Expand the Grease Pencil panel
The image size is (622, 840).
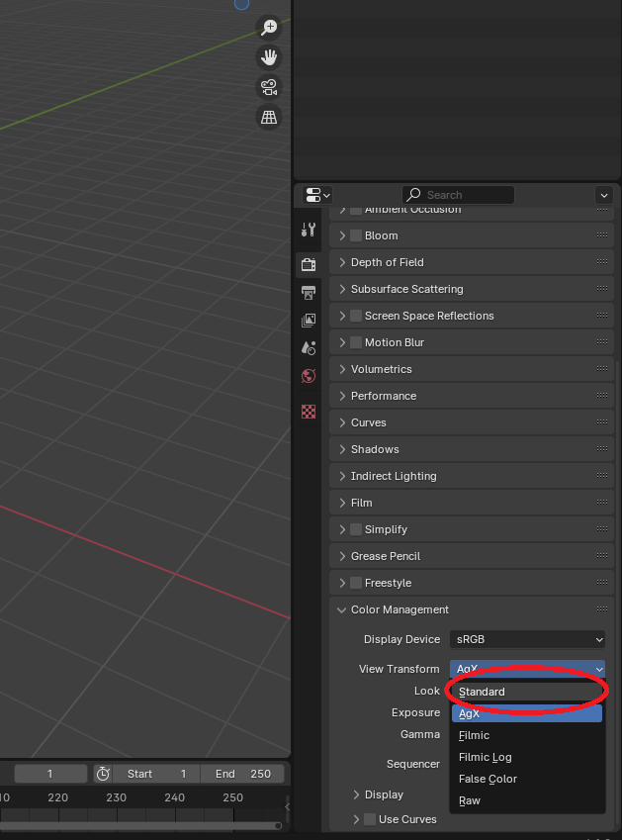[x=471, y=556]
